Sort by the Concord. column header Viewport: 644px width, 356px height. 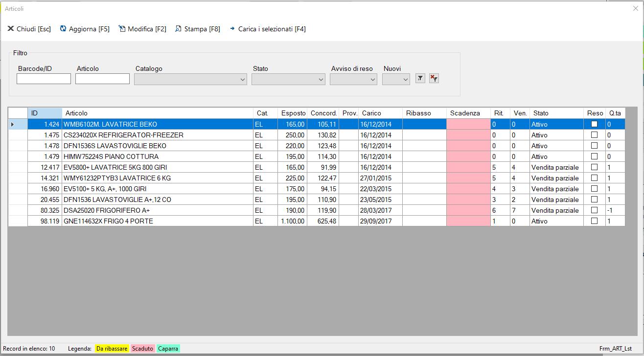click(323, 113)
